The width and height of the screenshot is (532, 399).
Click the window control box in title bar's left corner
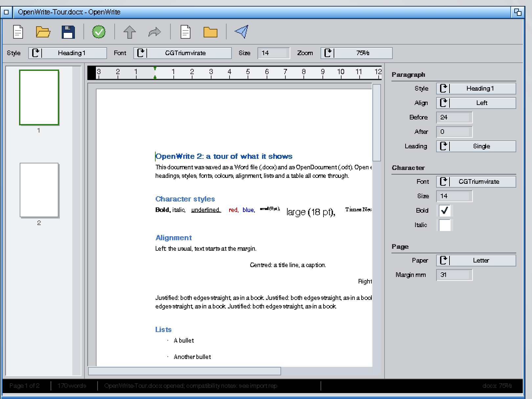pos(6,12)
